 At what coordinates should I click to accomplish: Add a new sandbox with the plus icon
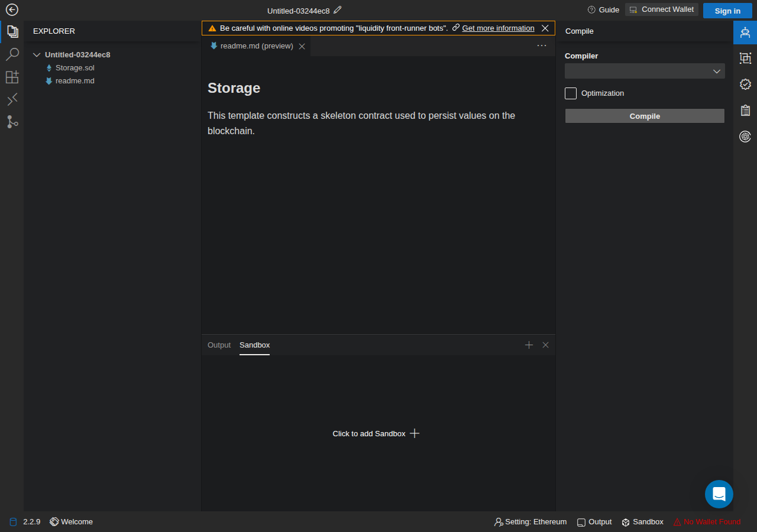tap(529, 345)
